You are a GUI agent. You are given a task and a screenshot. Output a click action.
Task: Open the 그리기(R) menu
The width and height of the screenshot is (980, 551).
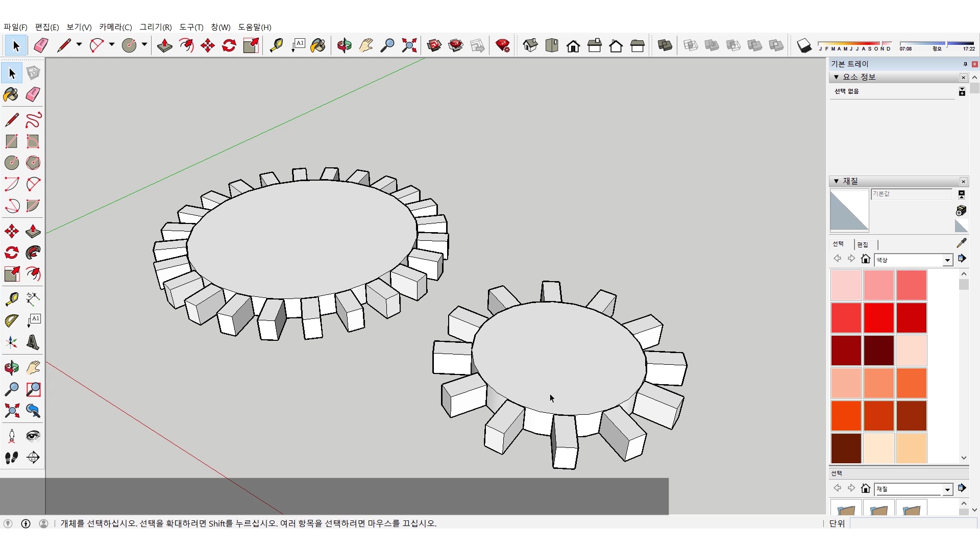coord(156,27)
